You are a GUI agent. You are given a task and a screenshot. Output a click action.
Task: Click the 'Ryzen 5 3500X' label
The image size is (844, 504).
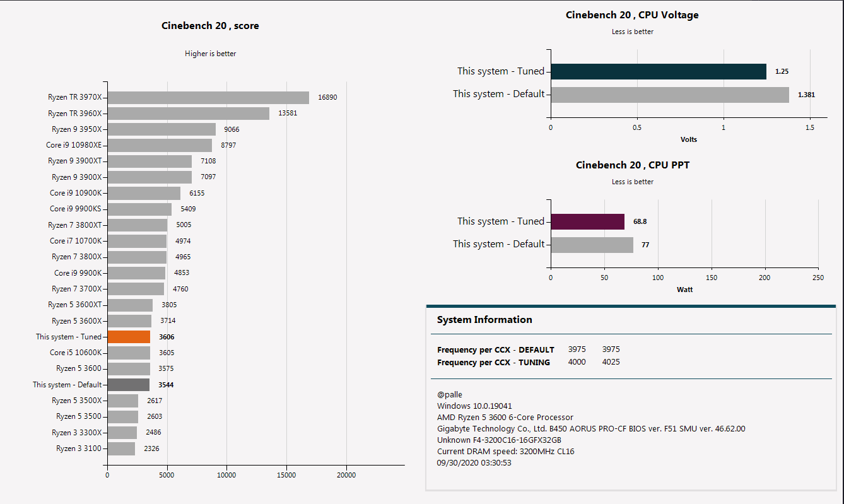coord(76,401)
